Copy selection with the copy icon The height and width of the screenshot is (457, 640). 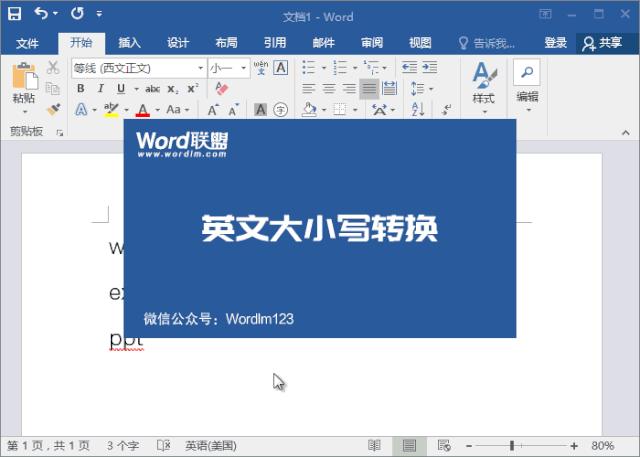pyautogui.click(x=53, y=88)
